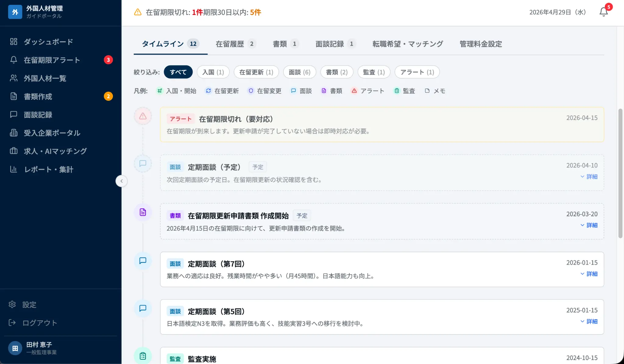The height and width of the screenshot is (364, 624).
Task: Open 求人・AIマッチング in sidebar
Action: [x=61, y=151]
